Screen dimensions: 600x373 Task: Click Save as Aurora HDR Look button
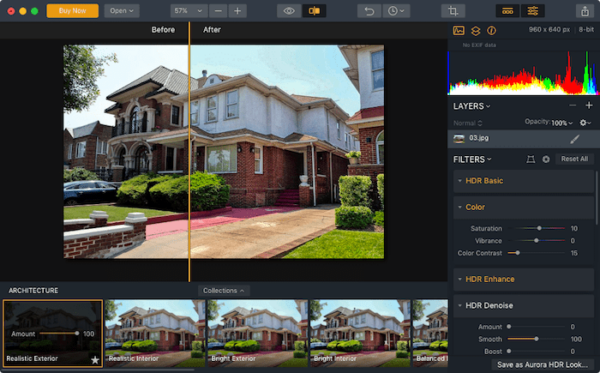point(542,365)
